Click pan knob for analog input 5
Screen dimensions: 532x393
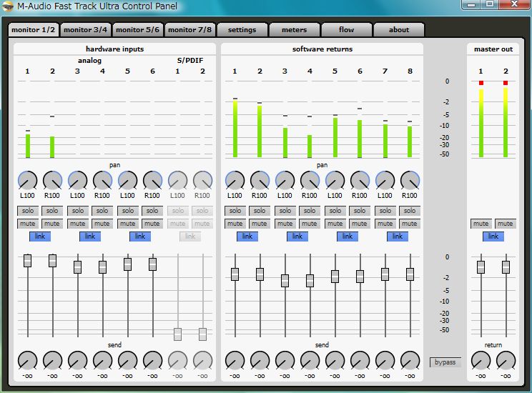[x=128, y=180]
